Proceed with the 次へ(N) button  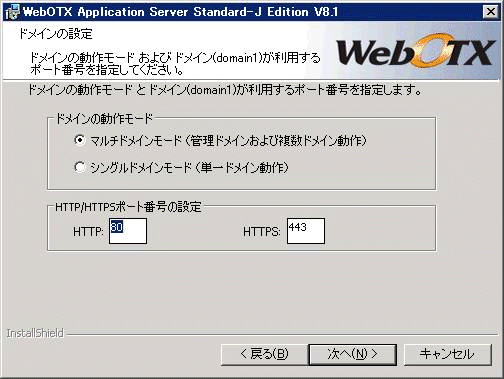coord(353,354)
